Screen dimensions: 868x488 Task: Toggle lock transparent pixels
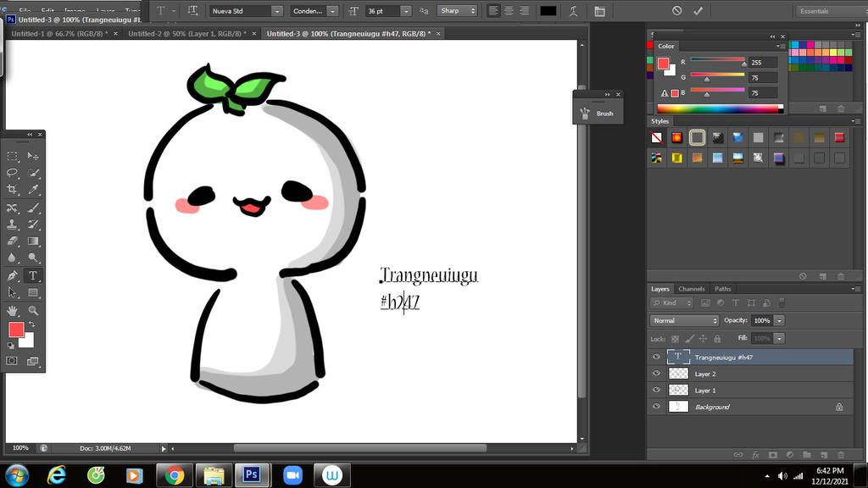(675, 339)
